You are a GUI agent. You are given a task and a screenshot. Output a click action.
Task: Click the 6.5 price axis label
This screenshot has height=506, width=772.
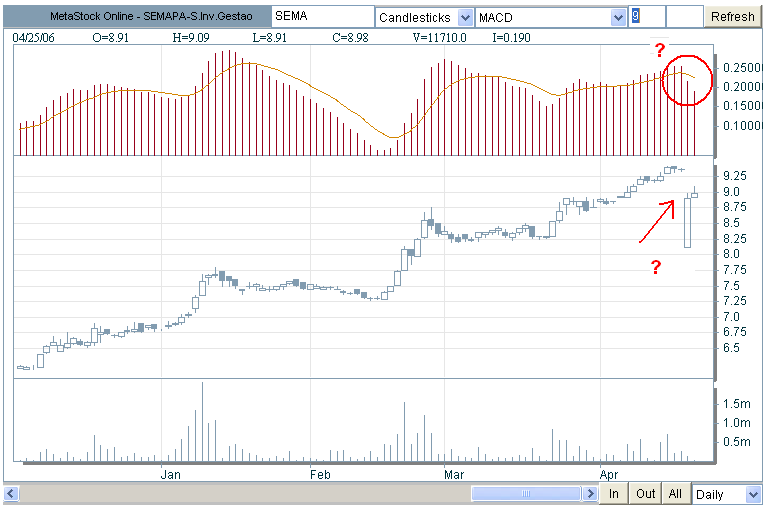(x=731, y=348)
